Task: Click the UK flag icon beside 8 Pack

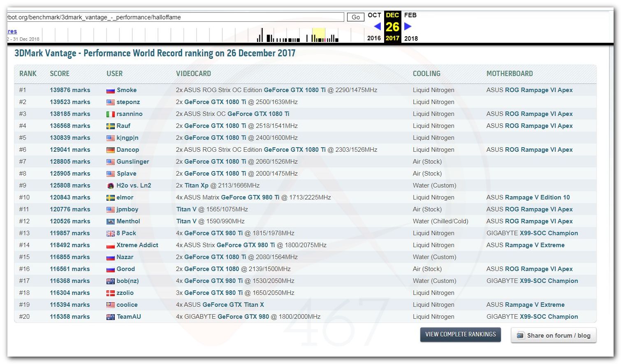Action: click(x=110, y=234)
